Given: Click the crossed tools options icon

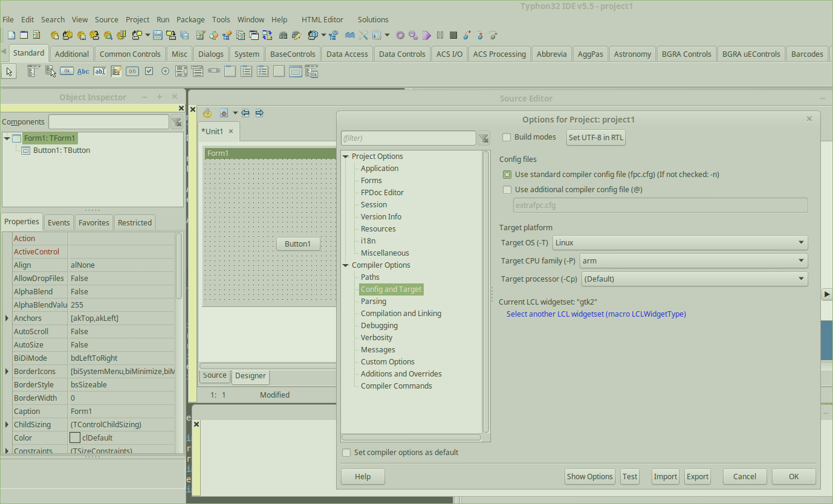Looking at the screenshot, I should (363, 35).
